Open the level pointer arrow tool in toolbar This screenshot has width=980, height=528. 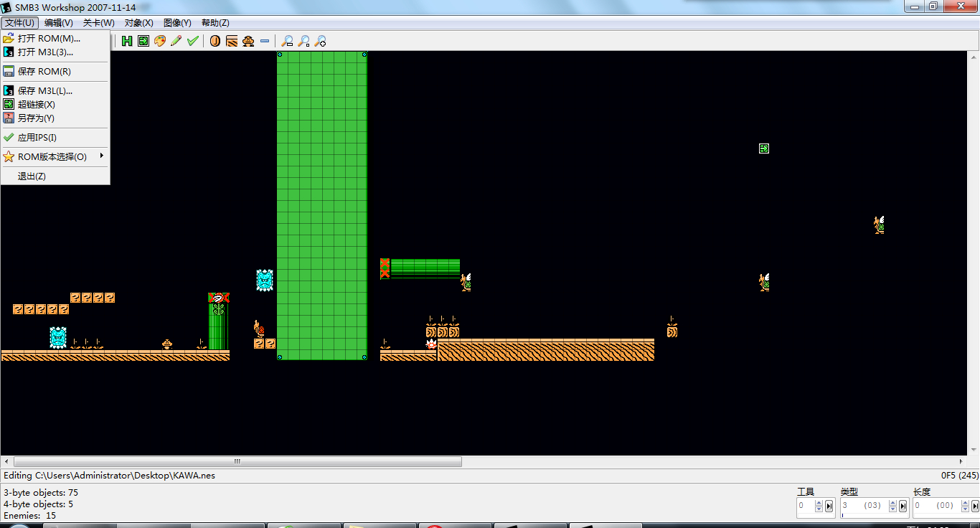tap(143, 41)
